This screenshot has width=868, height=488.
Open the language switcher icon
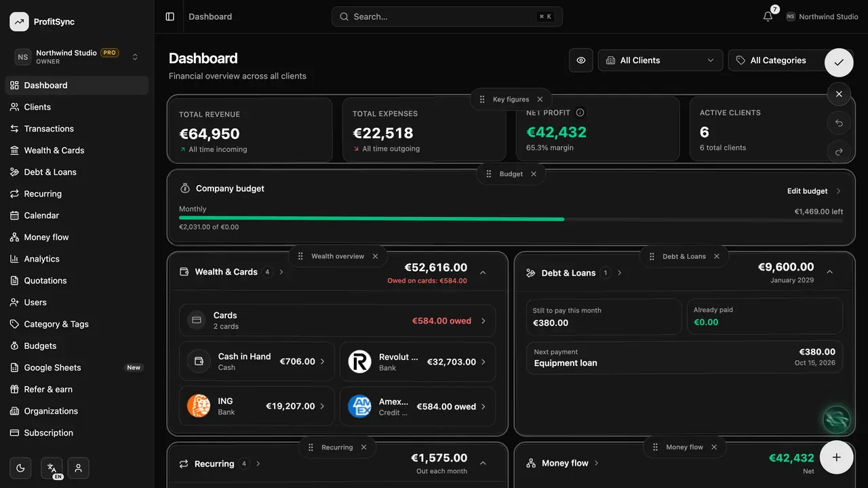pos(52,468)
